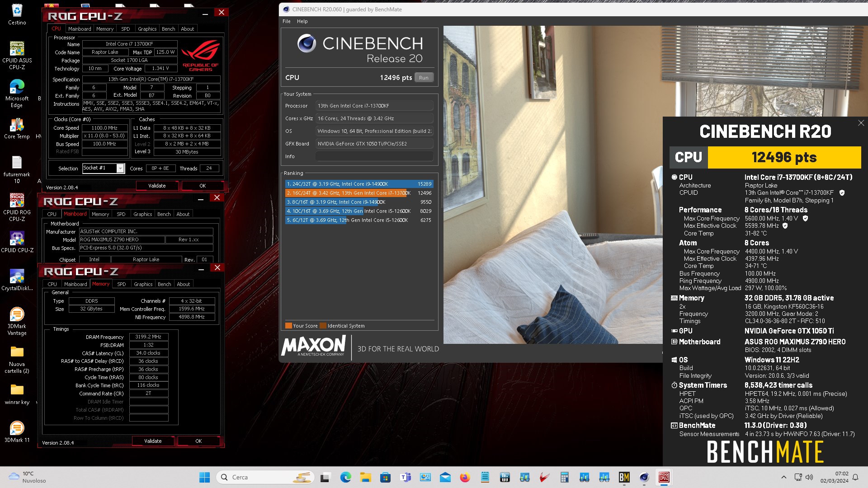The height and width of the screenshot is (488, 868).
Task: Click the Info field in Cinebench
Action: pos(374,156)
